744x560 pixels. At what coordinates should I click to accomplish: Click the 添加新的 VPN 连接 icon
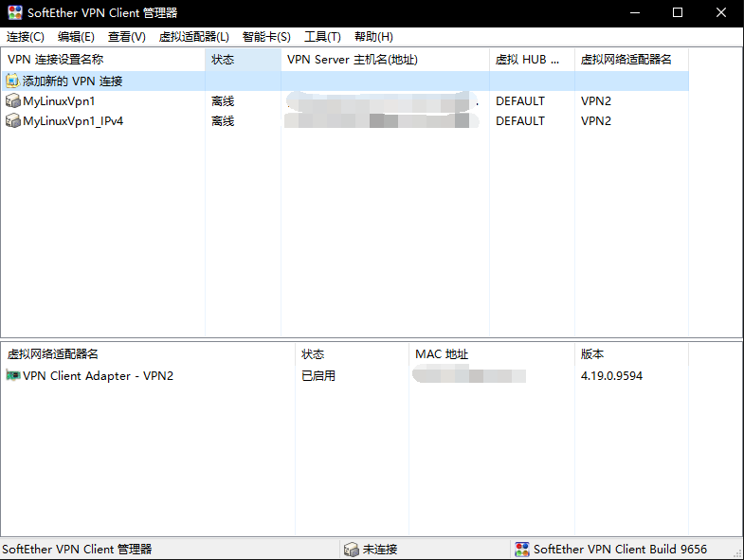[x=13, y=81]
